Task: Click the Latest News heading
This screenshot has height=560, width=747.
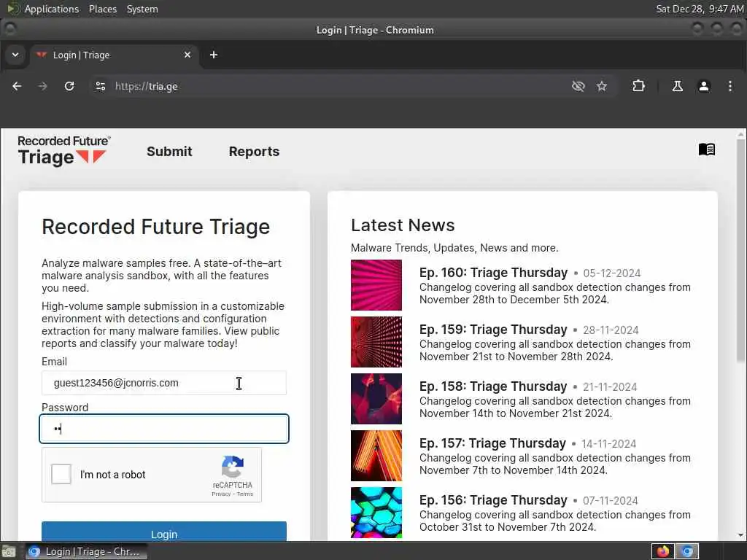Action: [x=403, y=225]
